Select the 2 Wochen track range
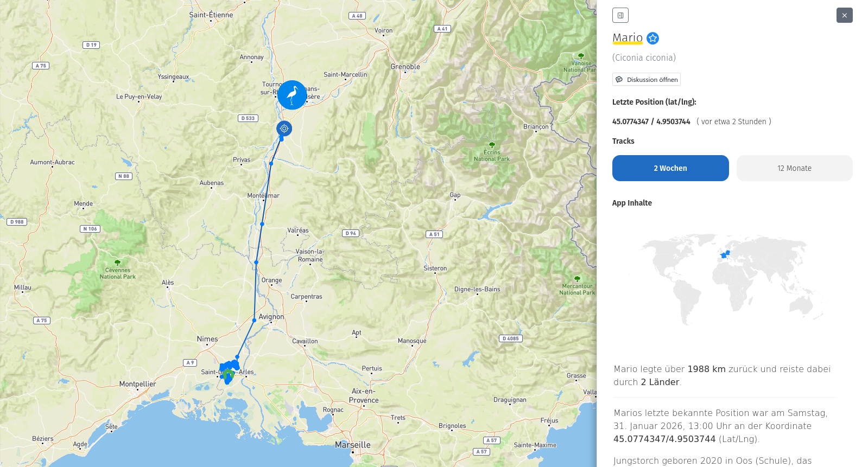 point(670,168)
